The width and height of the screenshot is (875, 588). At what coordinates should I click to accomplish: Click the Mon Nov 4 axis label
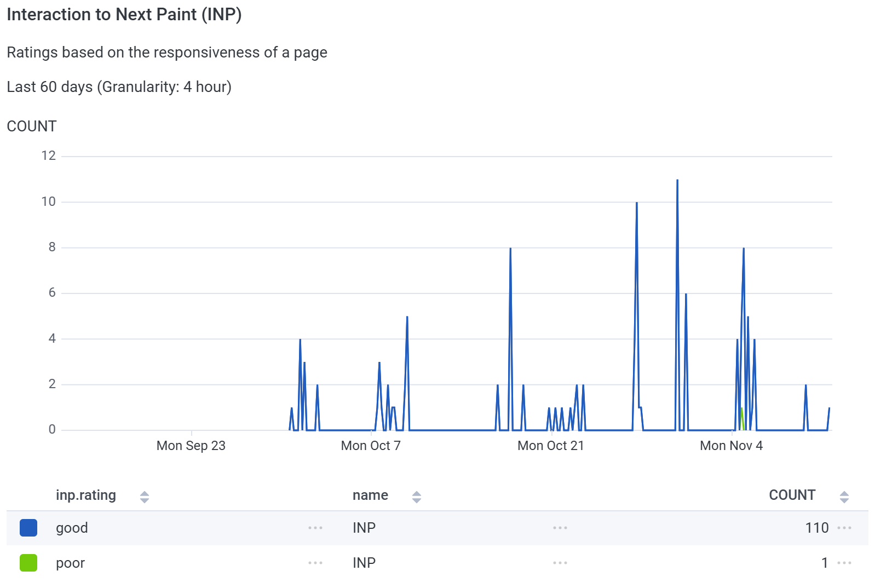point(731,446)
